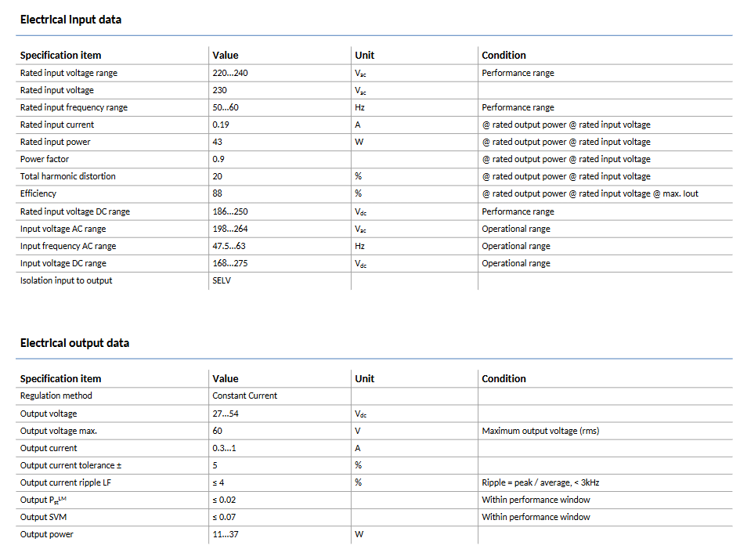Click the "Total harmonic distortion" row label

68,176
